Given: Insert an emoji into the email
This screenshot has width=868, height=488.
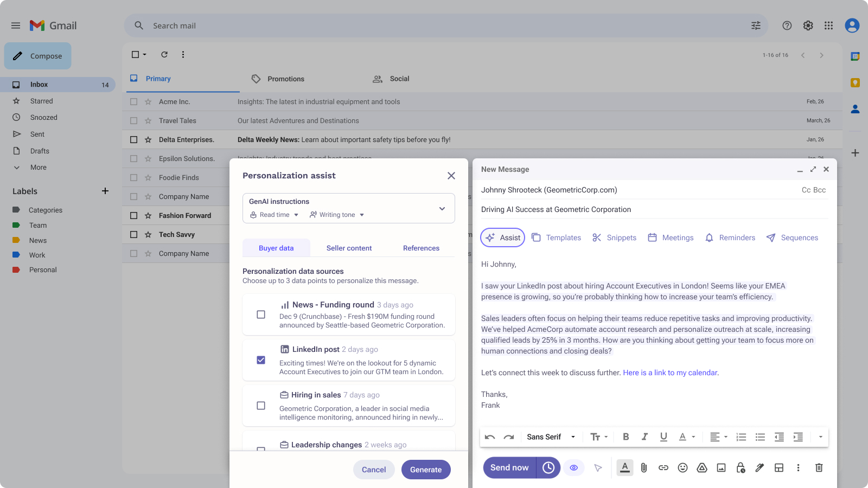Looking at the screenshot, I should [682, 467].
